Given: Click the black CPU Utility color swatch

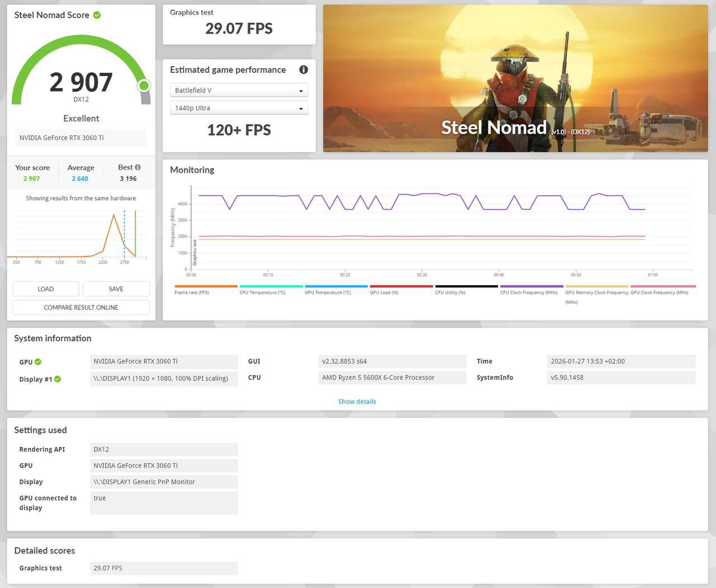Looking at the screenshot, I should tap(466, 285).
